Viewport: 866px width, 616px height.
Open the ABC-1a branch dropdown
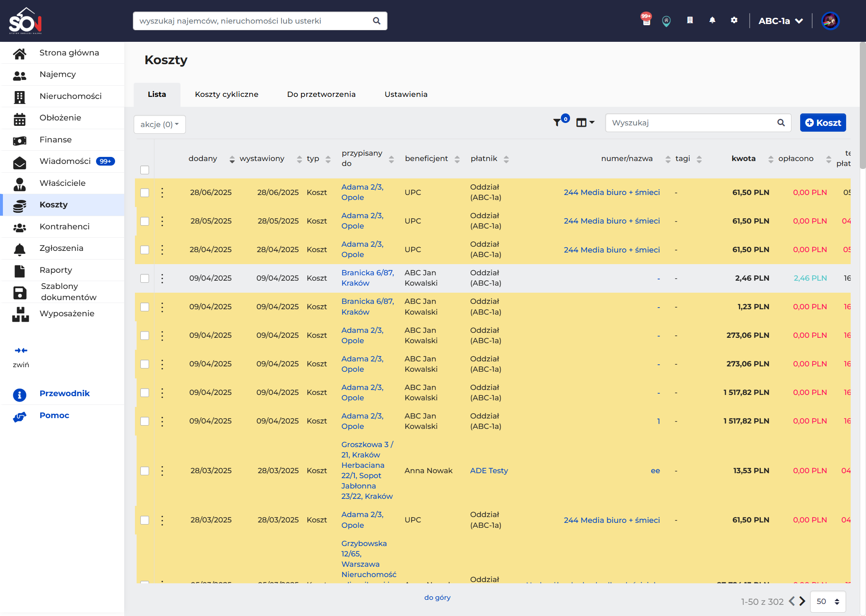click(780, 21)
